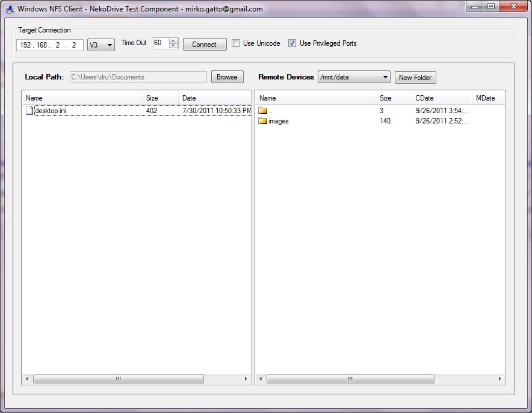Maximize the Windows NFS Client window

coord(491,6)
